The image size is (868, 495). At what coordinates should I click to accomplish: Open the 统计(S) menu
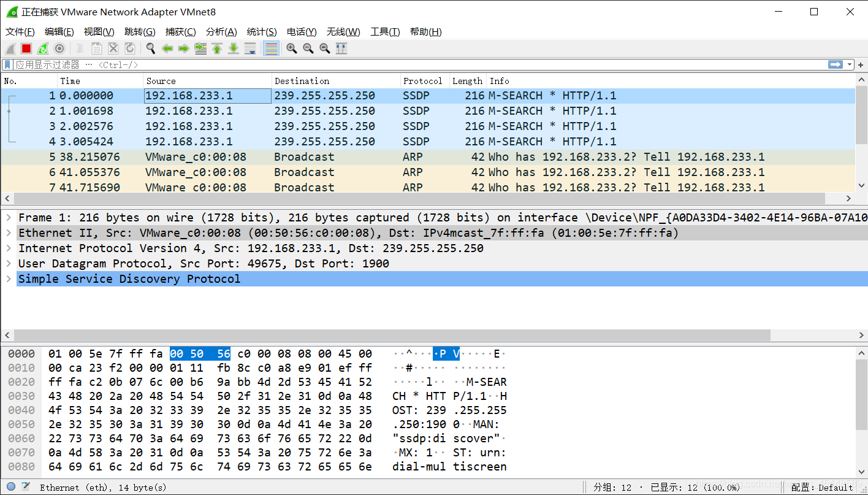(x=262, y=32)
